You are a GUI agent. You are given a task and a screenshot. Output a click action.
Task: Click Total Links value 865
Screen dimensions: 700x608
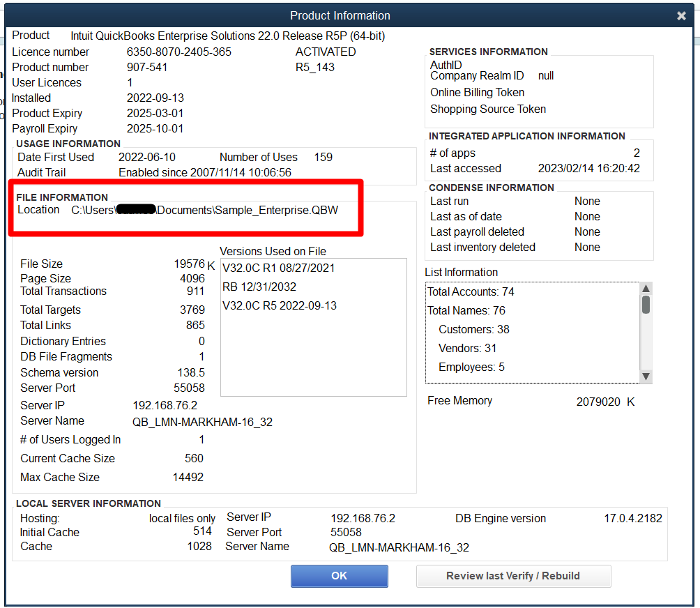tap(195, 325)
